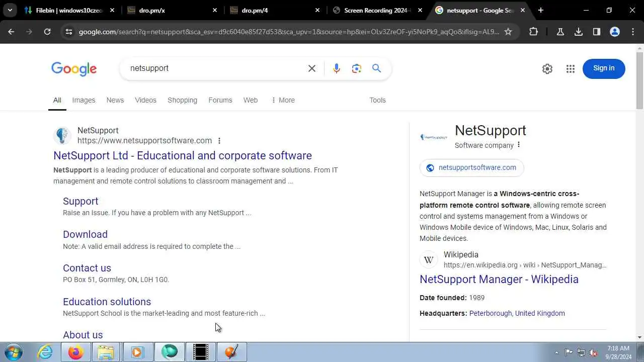Search by image with the Lens icon

[x=357, y=68]
